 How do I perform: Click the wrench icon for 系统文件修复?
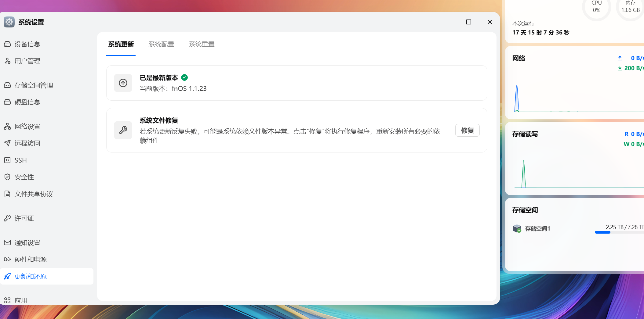click(123, 130)
